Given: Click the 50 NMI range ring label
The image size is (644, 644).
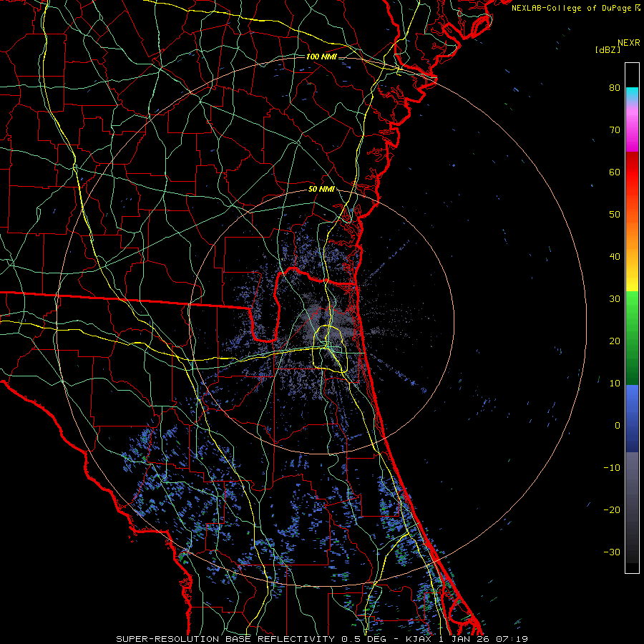Looking at the screenshot, I should coord(321,190).
